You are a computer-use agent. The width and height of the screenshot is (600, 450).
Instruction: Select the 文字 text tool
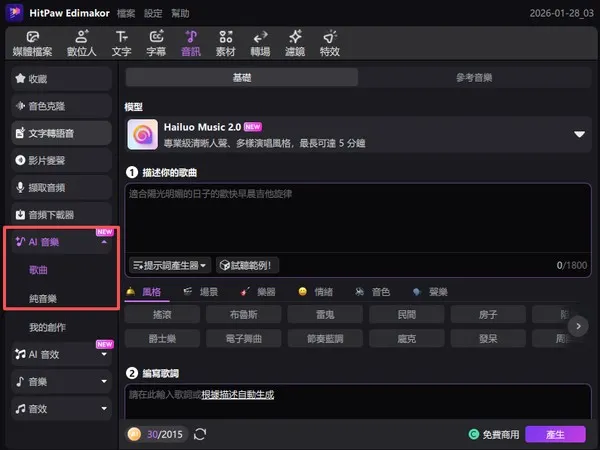(122, 44)
